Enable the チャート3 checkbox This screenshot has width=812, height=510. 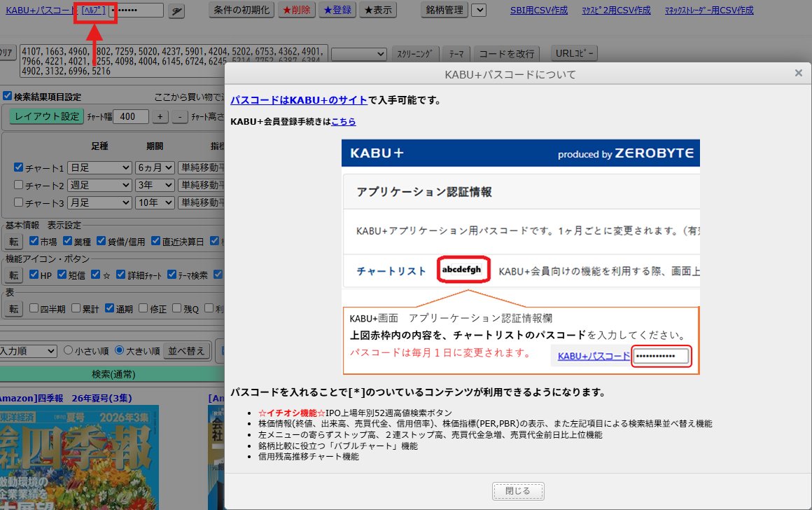click(x=19, y=202)
